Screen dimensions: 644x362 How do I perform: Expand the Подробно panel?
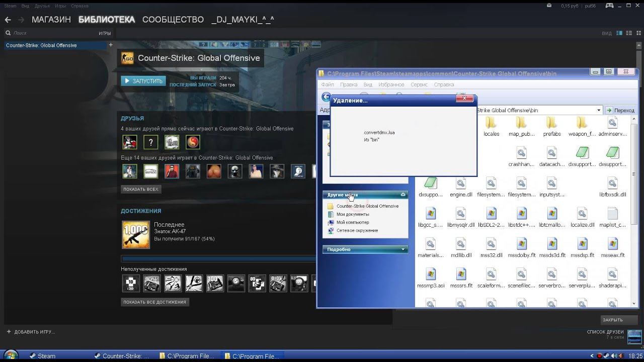pyautogui.click(x=403, y=249)
